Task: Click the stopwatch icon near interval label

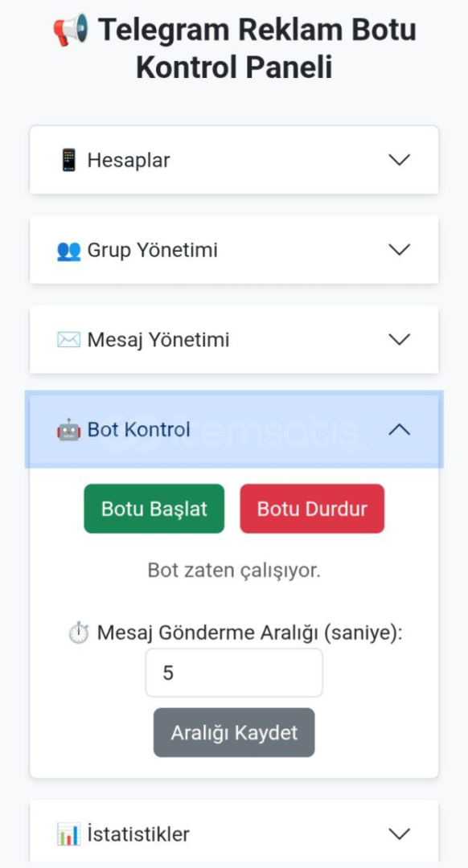Action: (79, 633)
